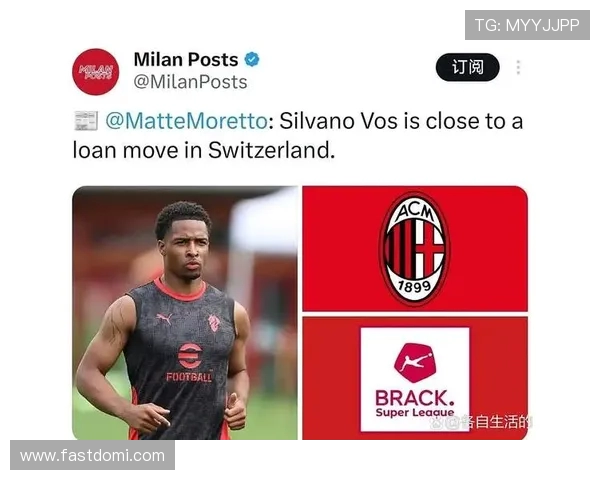Viewport: 600px width, 480px height.
Task: Open the @MilanPosts handle
Action: [190, 82]
